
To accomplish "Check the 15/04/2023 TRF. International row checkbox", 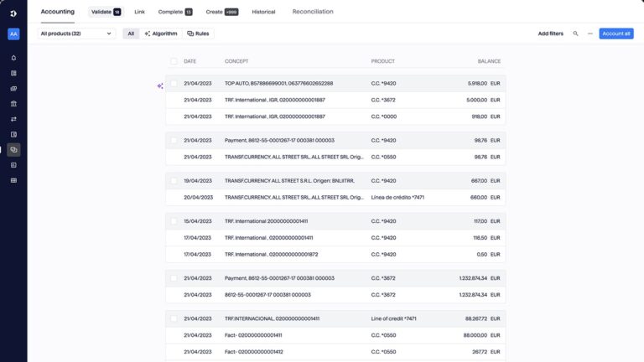I will coord(174,221).
